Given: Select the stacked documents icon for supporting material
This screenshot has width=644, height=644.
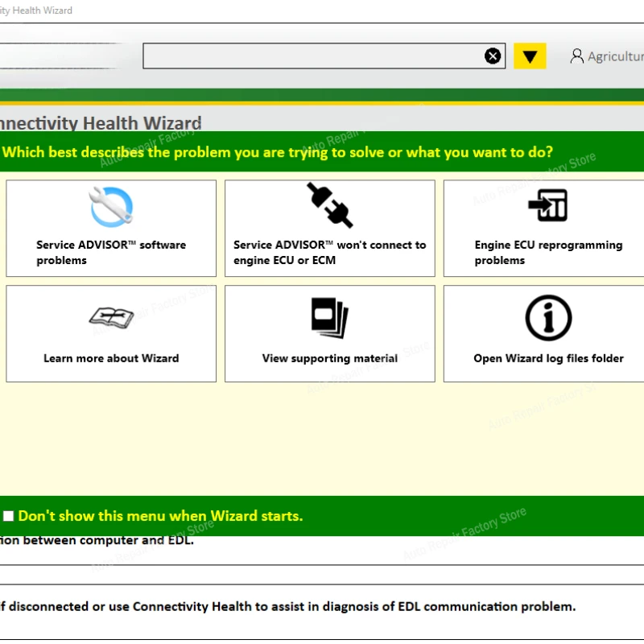Looking at the screenshot, I should point(329,316).
